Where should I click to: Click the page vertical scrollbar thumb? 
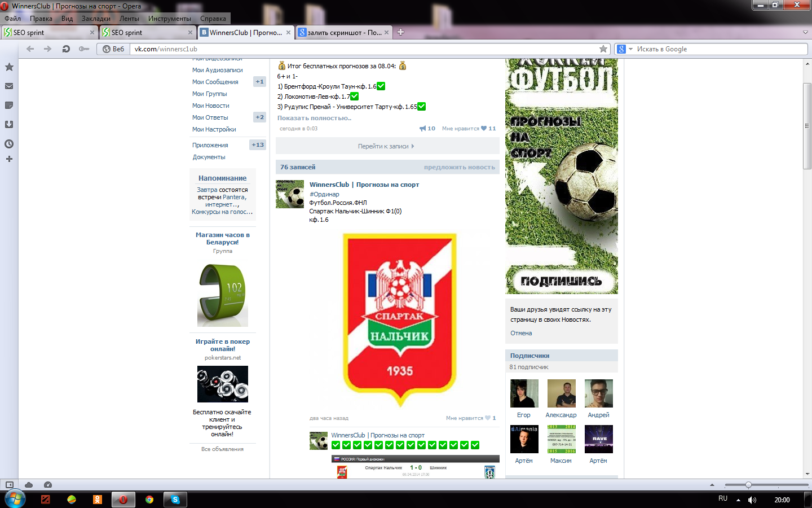click(807, 126)
